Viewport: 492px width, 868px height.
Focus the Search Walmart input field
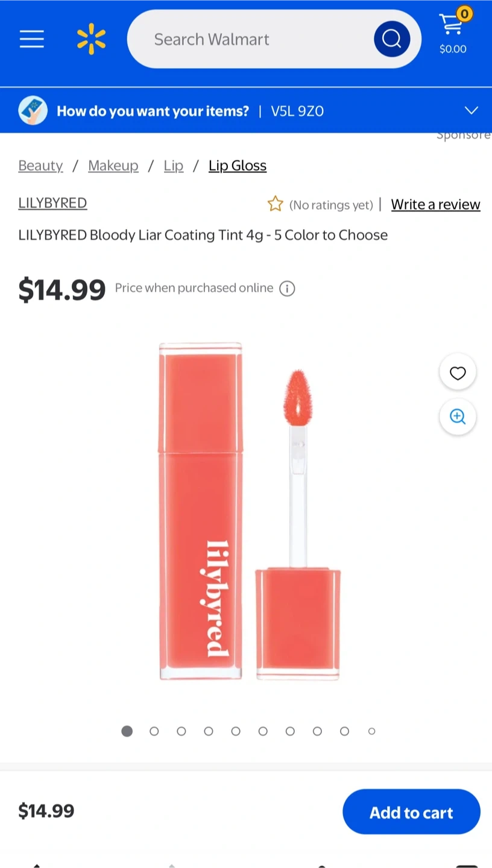pyautogui.click(x=250, y=39)
